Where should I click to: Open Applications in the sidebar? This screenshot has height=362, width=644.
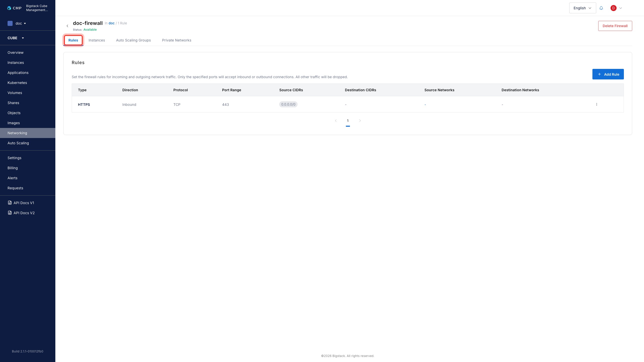pos(28,73)
